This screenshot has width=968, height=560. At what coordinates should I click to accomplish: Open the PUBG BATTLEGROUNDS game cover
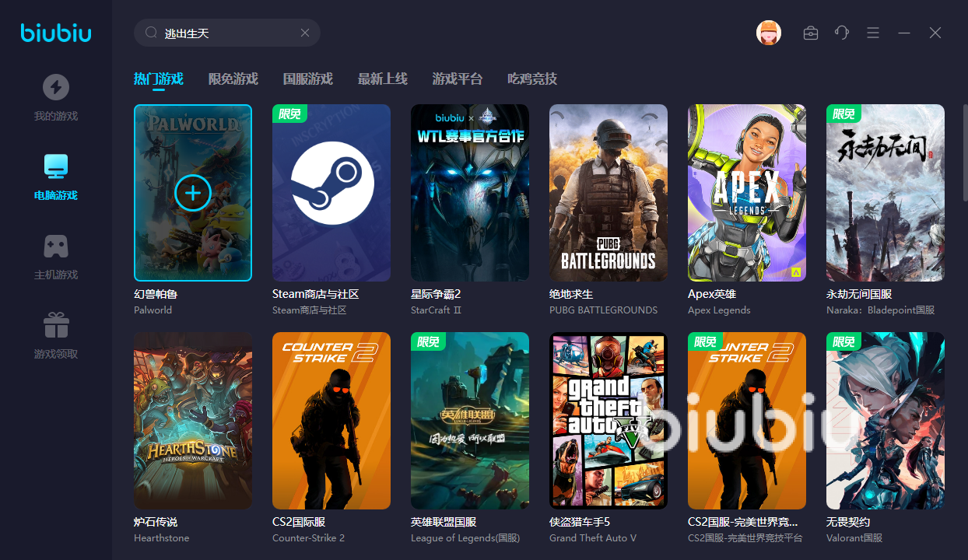609,193
